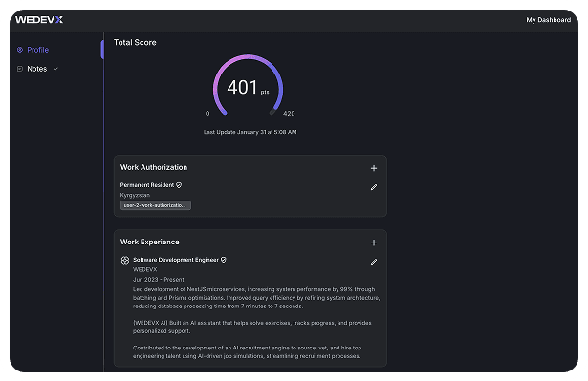
Task: Expand the Notes chevron arrow
Action: [x=55, y=69]
